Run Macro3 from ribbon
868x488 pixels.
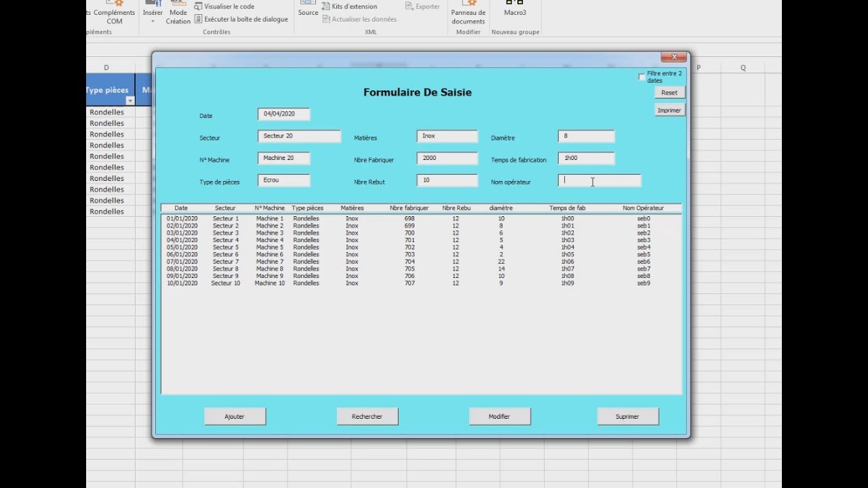pyautogui.click(x=515, y=9)
